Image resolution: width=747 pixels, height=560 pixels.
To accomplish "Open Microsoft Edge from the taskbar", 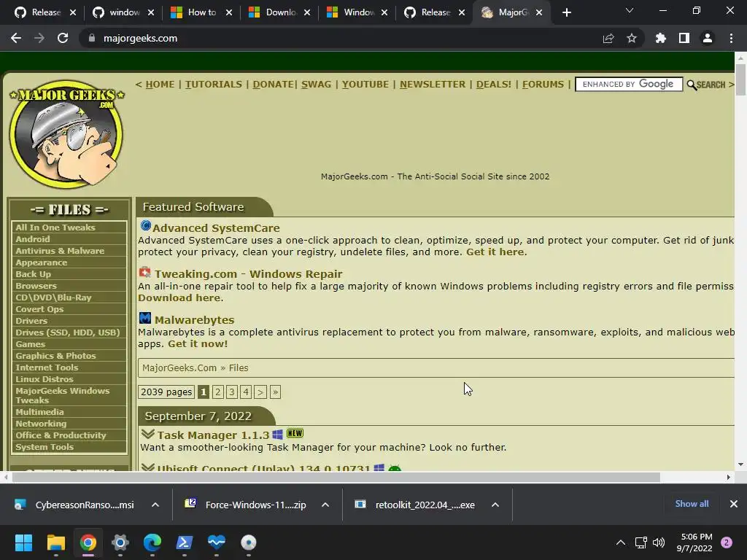I will pyautogui.click(x=152, y=542).
